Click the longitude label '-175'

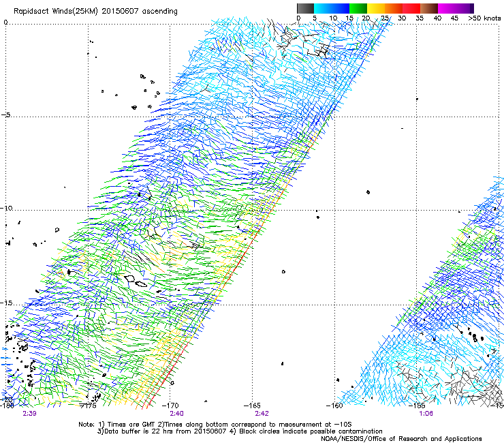point(88,406)
